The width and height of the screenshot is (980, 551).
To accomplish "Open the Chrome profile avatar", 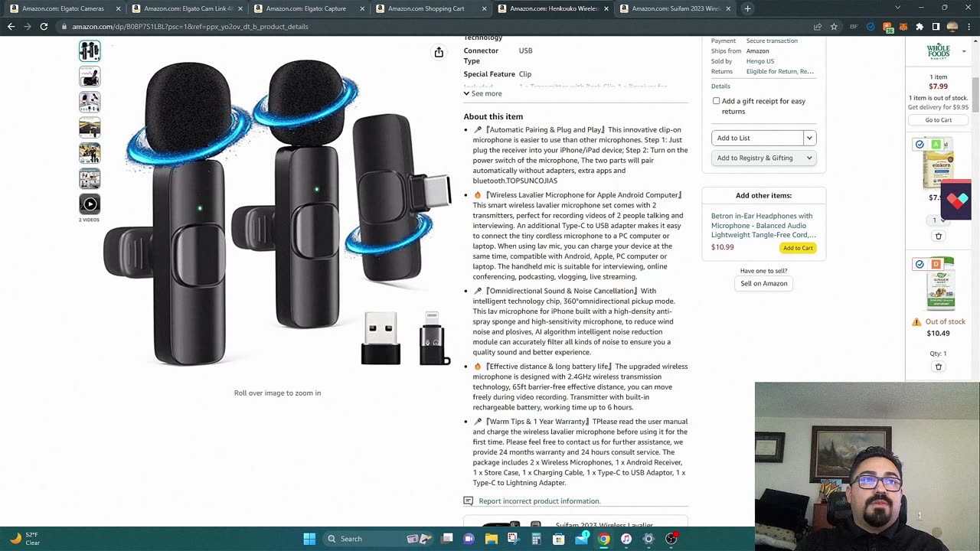I will pos(952,27).
